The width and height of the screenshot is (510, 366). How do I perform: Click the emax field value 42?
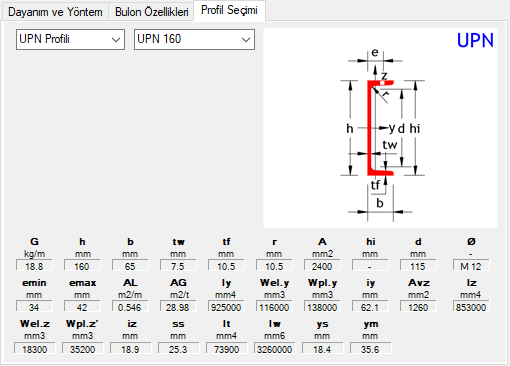tap(82, 307)
